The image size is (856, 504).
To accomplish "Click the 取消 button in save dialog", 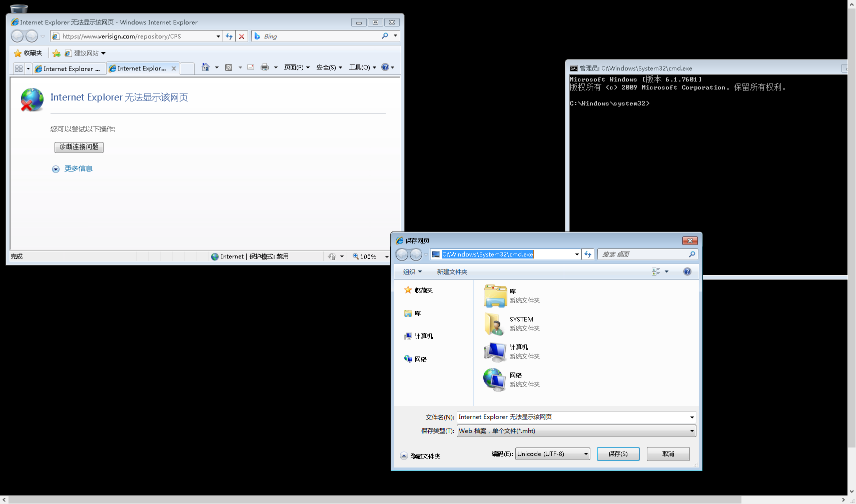I will (x=668, y=454).
